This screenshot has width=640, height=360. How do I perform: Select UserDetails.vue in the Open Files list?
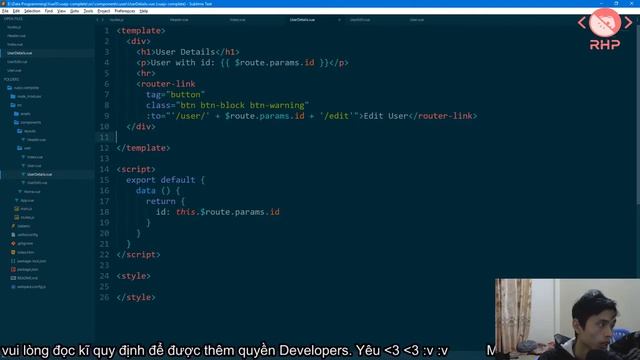coord(19,53)
